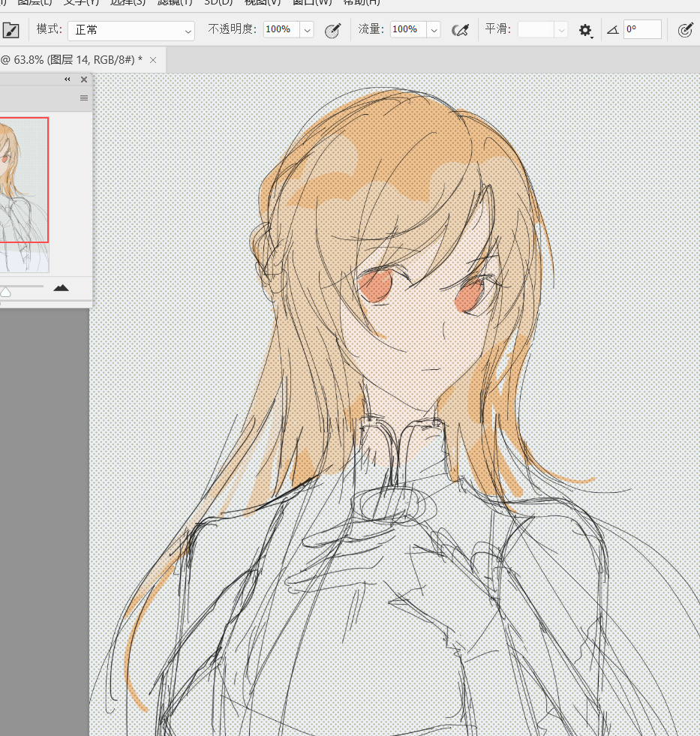Image resolution: width=700 pixels, height=736 pixels.
Task: Enable airbrush-style build-up effect
Action: pos(460,30)
